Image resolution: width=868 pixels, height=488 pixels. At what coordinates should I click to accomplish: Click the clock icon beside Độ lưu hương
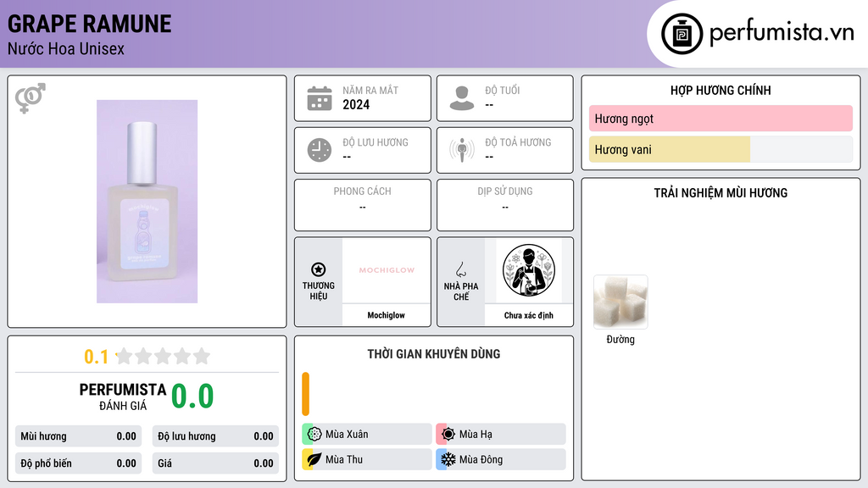point(320,150)
